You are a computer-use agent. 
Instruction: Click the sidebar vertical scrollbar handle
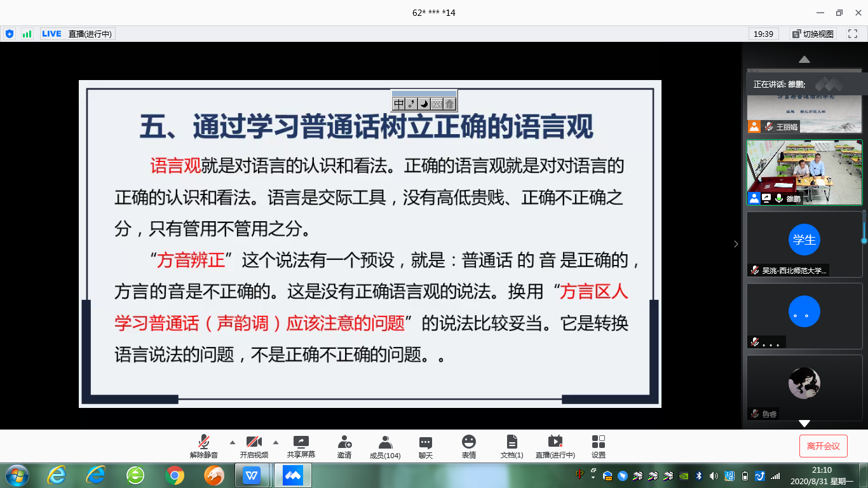[x=864, y=229]
